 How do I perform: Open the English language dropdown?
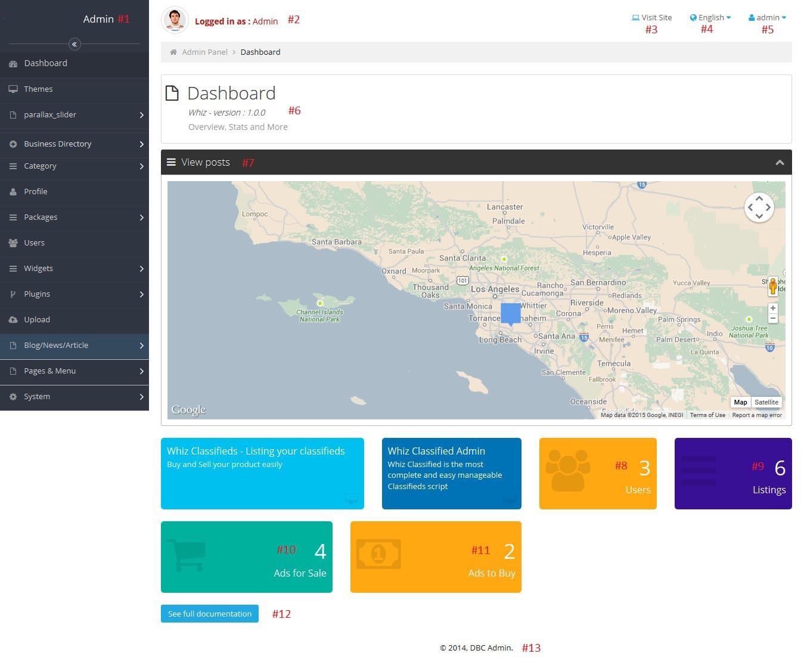710,18
